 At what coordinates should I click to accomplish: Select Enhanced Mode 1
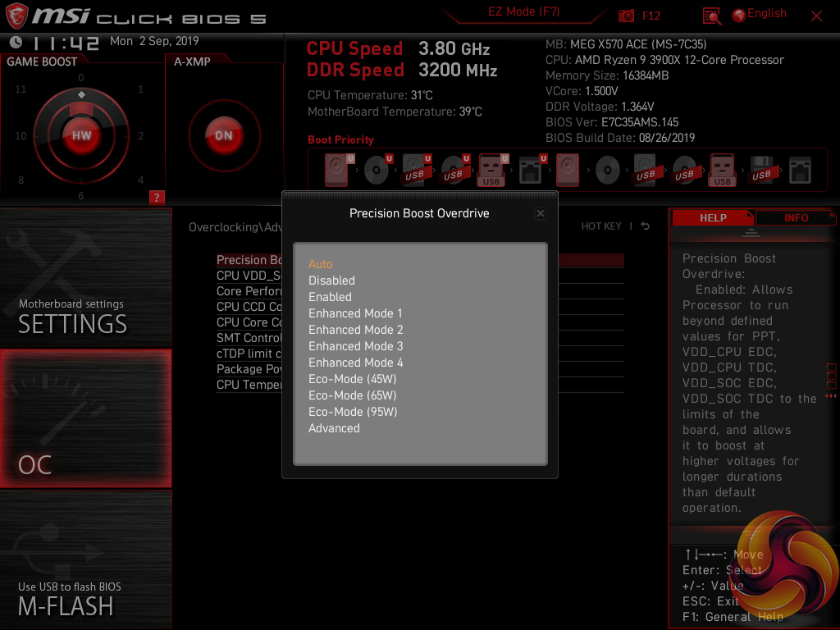(x=355, y=313)
